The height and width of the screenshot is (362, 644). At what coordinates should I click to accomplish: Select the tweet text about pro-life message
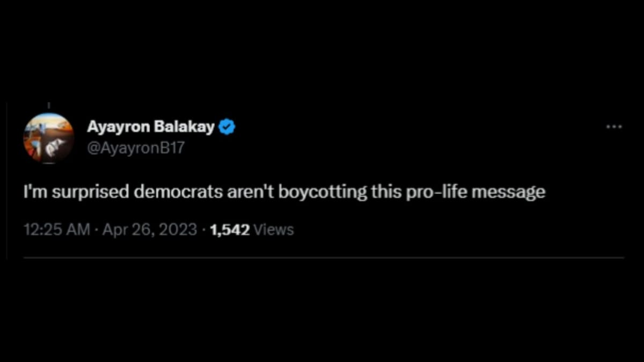point(284,191)
